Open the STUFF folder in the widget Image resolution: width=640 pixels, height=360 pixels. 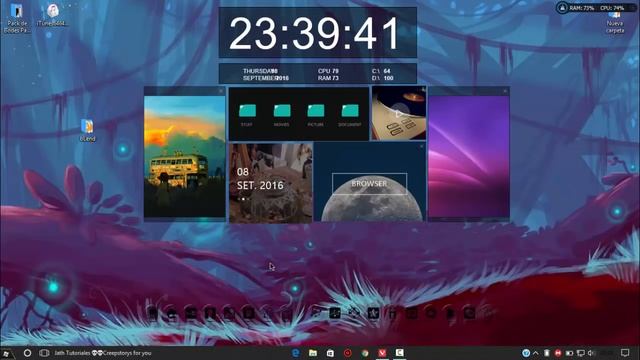[247, 111]
